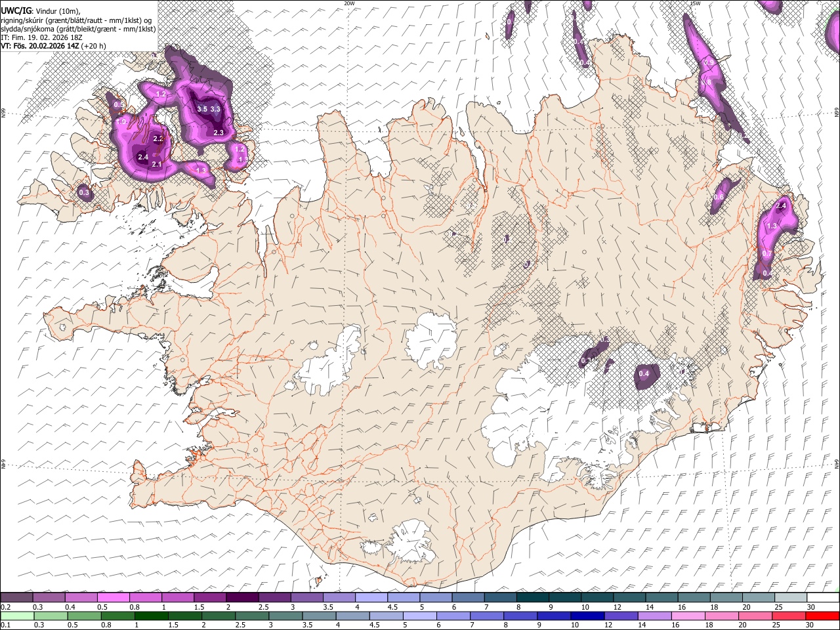Click the 2.2 precipitation value label
The image size is (840, 630).
158,139
